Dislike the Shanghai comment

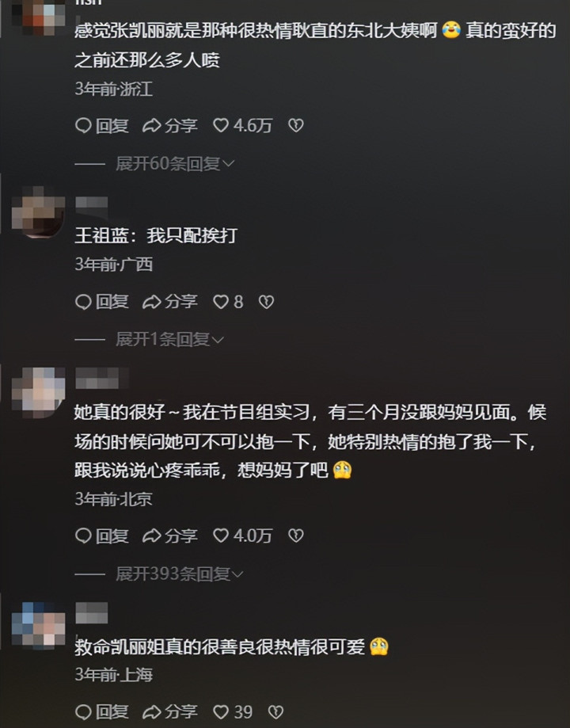[275, 711]
